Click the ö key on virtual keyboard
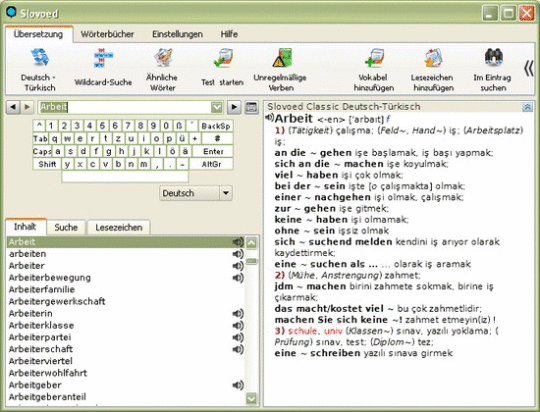Viewport: 540px width, 412px height. (172, 151)
